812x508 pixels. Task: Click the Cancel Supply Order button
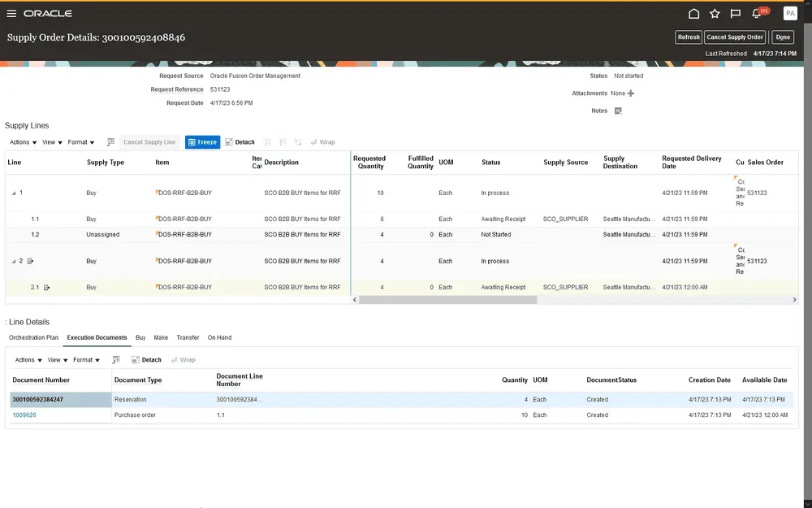point(735,37)
